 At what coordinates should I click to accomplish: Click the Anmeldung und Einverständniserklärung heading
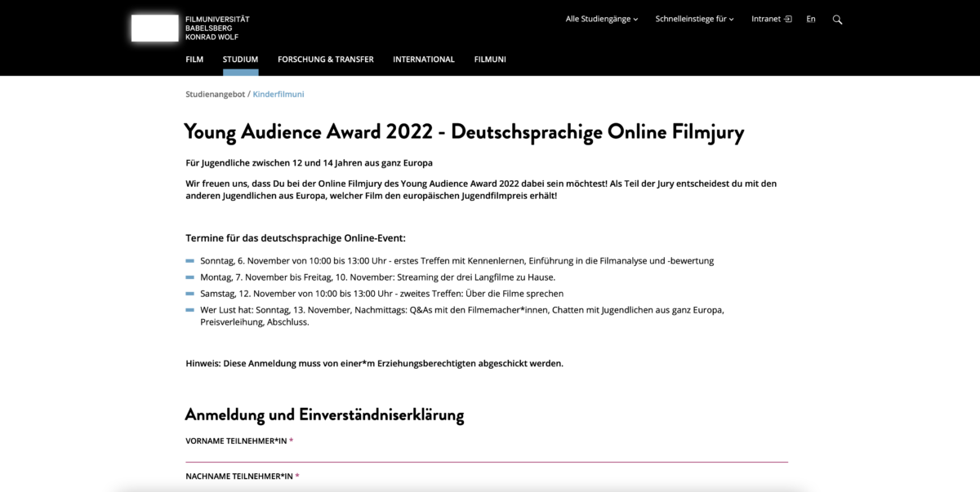324,414
